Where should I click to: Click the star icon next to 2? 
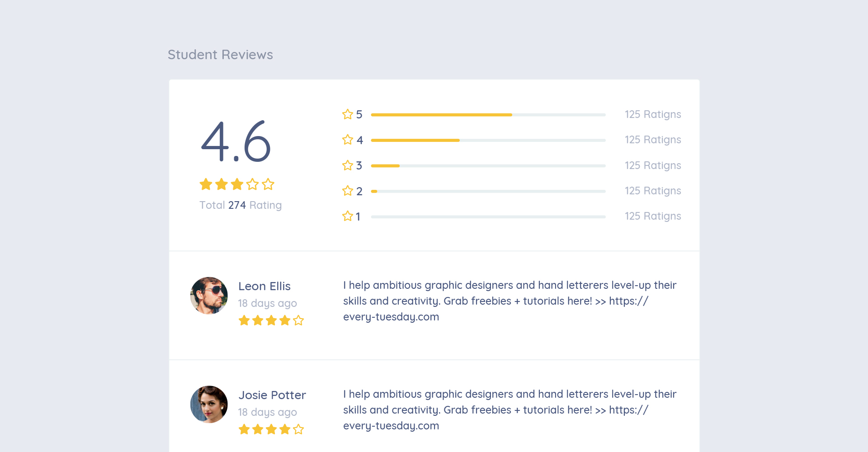coord(347,191)
